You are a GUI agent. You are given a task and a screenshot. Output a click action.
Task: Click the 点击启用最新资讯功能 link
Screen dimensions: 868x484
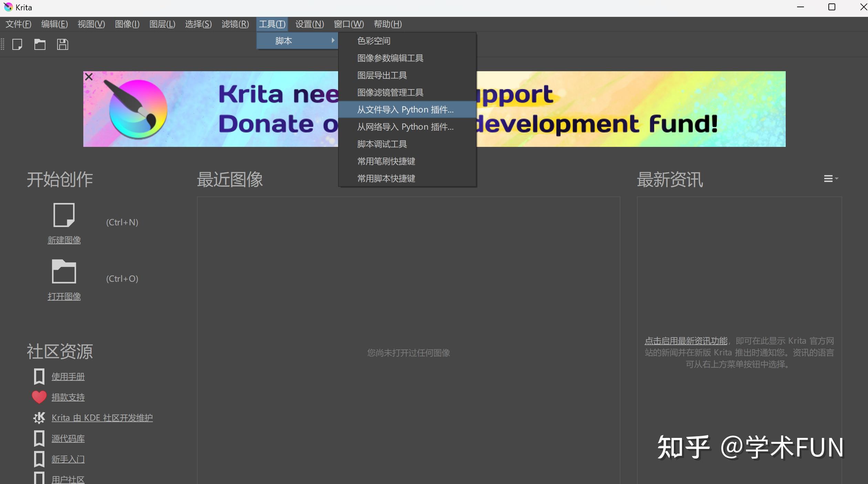[686, 341]
